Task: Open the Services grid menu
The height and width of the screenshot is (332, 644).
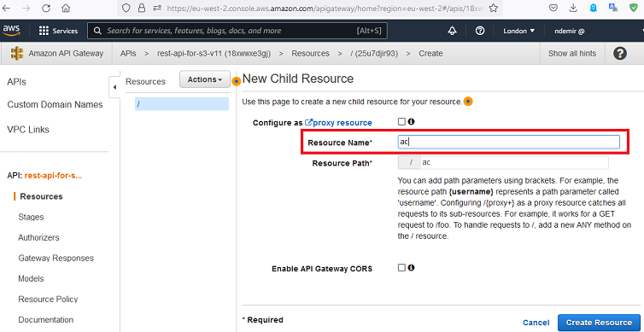Action: coord(58,31)
